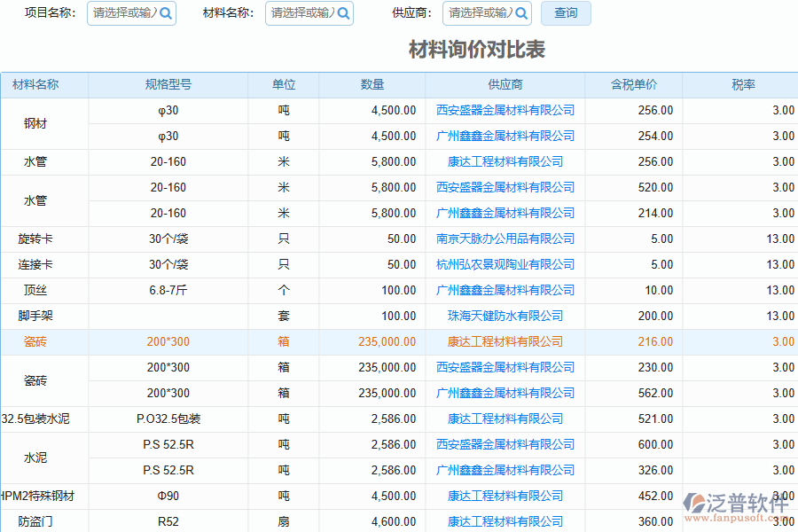Viewport: 798px width, 532px height.
Task: Open supplier link 西安盛器金属材料有限公司 for 钢材
Action: point(506,110)
